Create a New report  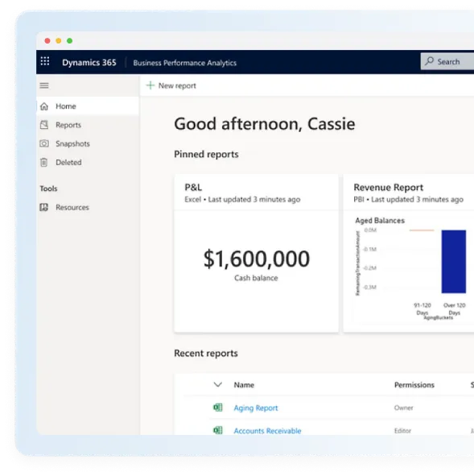coord(171,85)
